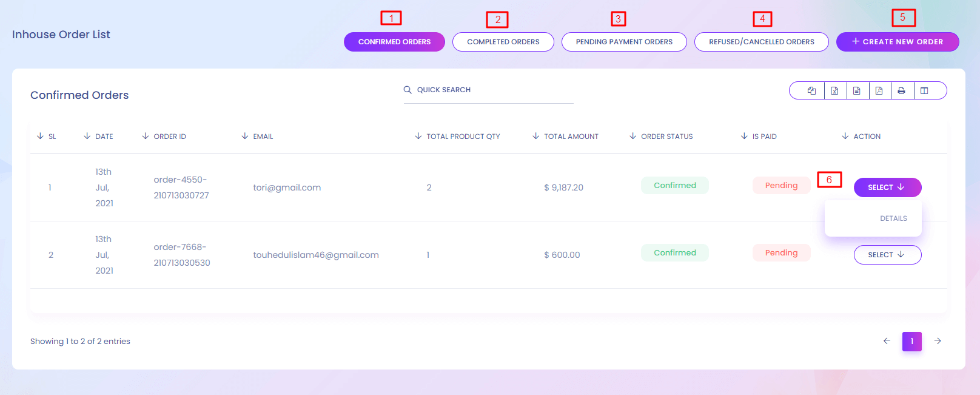View Refused/Cancelled Orders list
Screen dimensions: 980x395
[761, 42]
